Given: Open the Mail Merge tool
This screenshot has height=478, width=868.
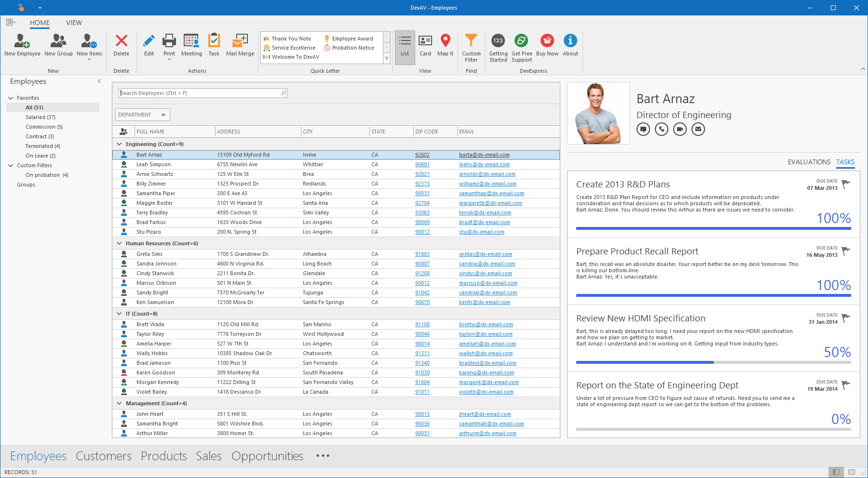Looking at the screenshot, I should coord(240,41).
